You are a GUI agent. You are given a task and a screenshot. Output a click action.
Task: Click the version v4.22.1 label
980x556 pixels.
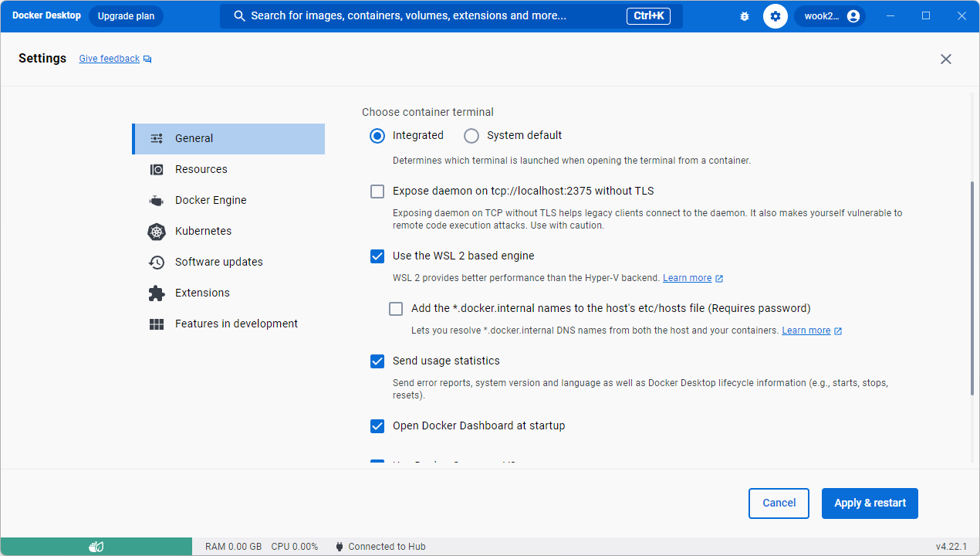[x=951, y=547]
